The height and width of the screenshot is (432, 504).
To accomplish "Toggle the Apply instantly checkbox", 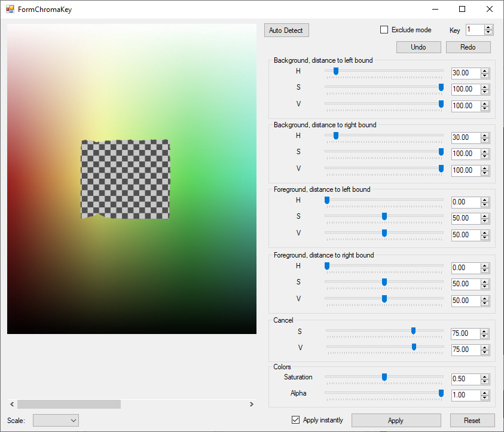I will [x=295, y=420].
